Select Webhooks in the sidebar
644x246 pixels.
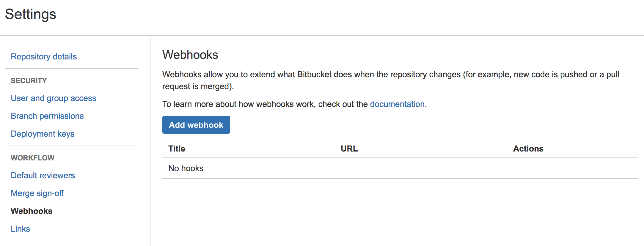(x=31, y=211)
